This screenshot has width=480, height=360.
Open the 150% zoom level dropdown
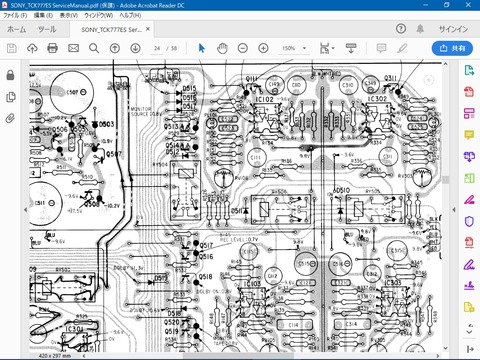click(294, 48)
